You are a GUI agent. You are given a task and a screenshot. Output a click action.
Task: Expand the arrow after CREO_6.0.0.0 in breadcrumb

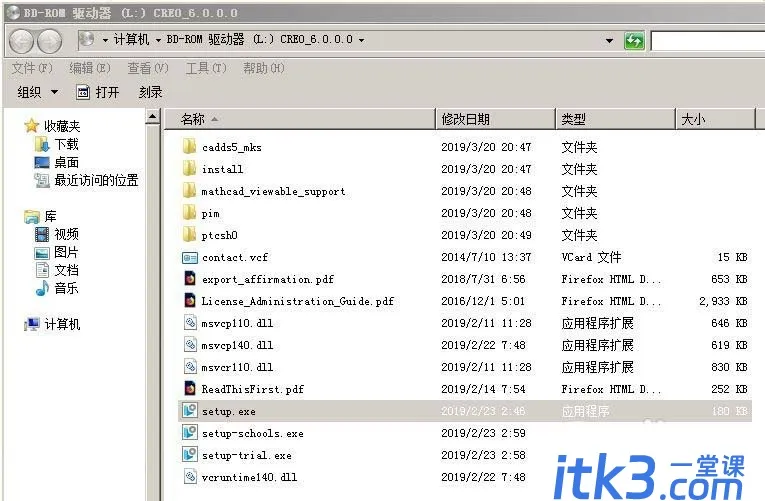pos(362,40)
